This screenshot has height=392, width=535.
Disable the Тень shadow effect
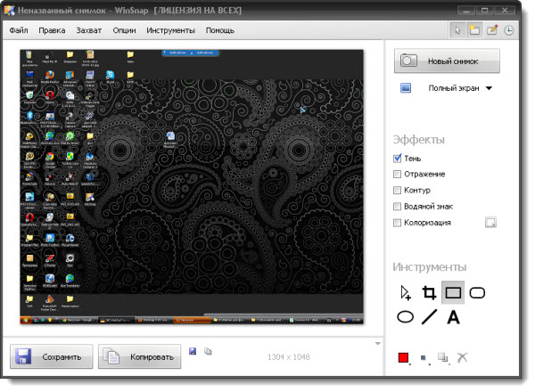[398, 158]
